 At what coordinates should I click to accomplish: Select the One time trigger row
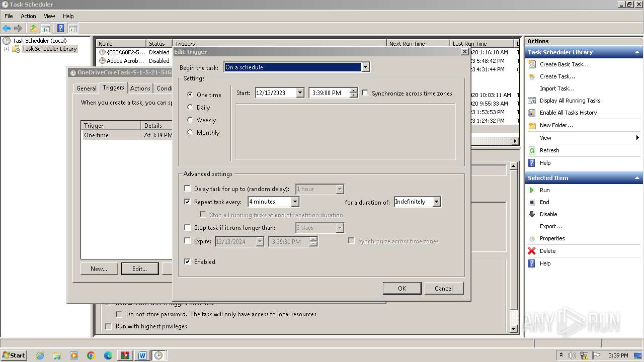(127, 135)
